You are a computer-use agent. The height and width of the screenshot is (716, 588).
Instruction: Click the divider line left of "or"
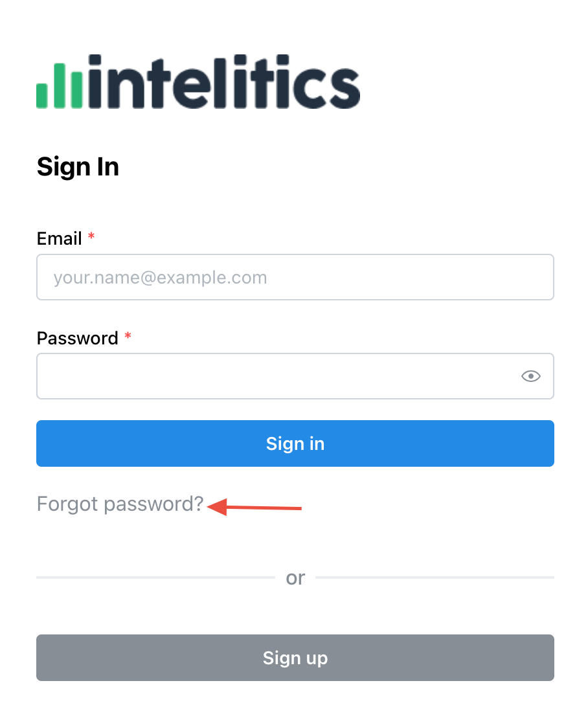pyautogui.click(x=155, y=577)
